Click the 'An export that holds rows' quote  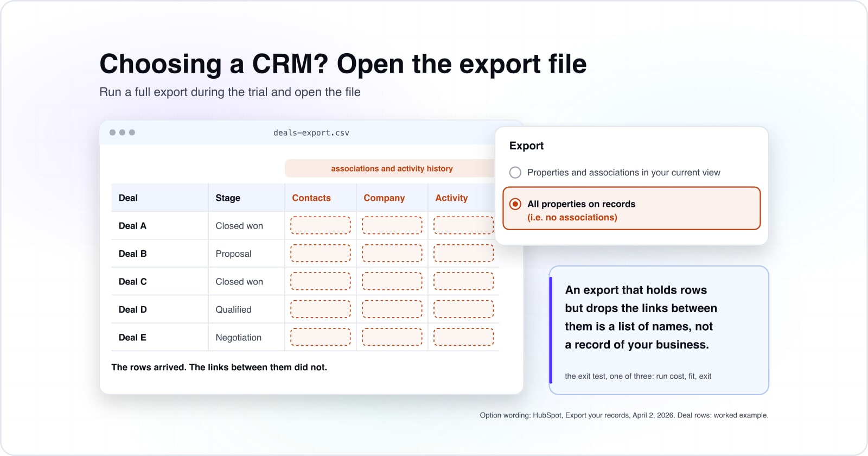(641, 317)
